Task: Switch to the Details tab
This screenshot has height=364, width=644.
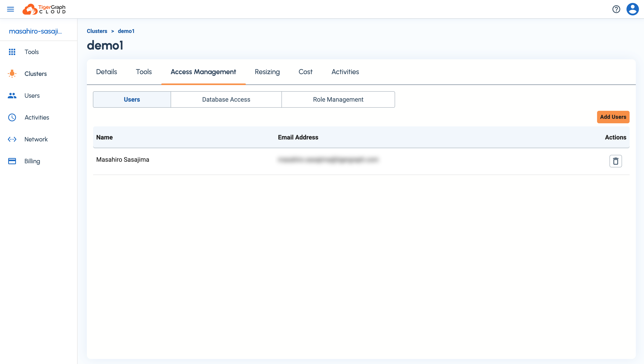Action: pyautogui.click(x=107, y=72)
